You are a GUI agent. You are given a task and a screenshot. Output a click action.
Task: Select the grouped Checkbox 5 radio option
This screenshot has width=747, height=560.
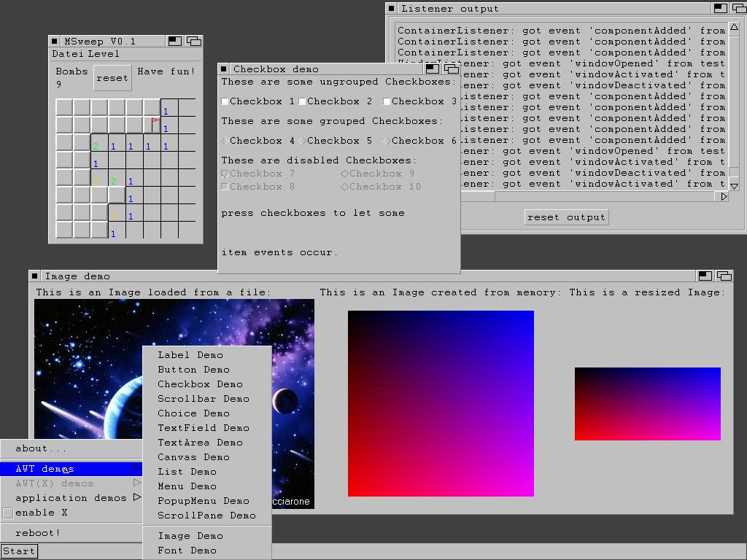(303, 141)
